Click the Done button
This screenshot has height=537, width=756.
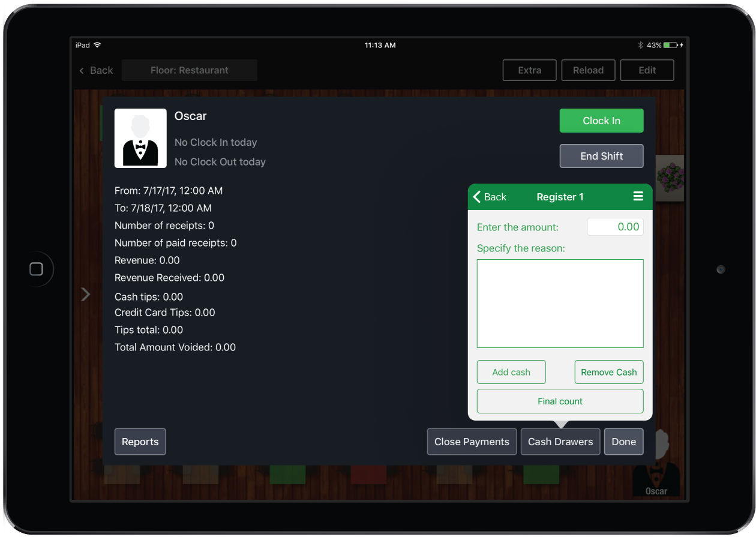(x=623, y=442)
